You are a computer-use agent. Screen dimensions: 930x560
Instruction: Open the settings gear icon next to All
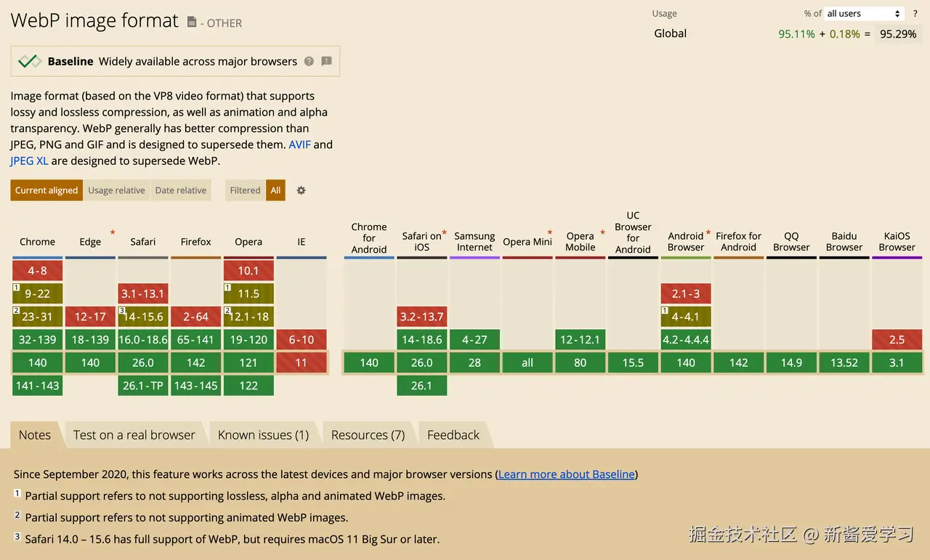[x=301, y=190]
